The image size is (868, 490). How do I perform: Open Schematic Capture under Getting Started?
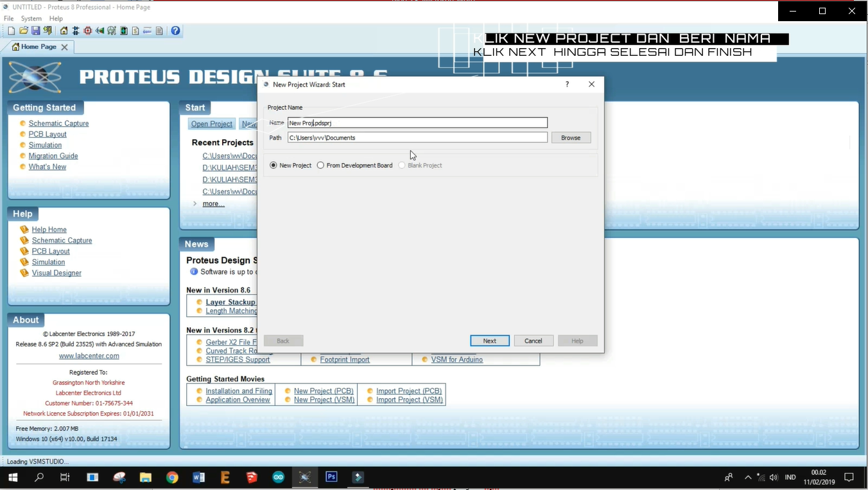[x=58, y=123]
